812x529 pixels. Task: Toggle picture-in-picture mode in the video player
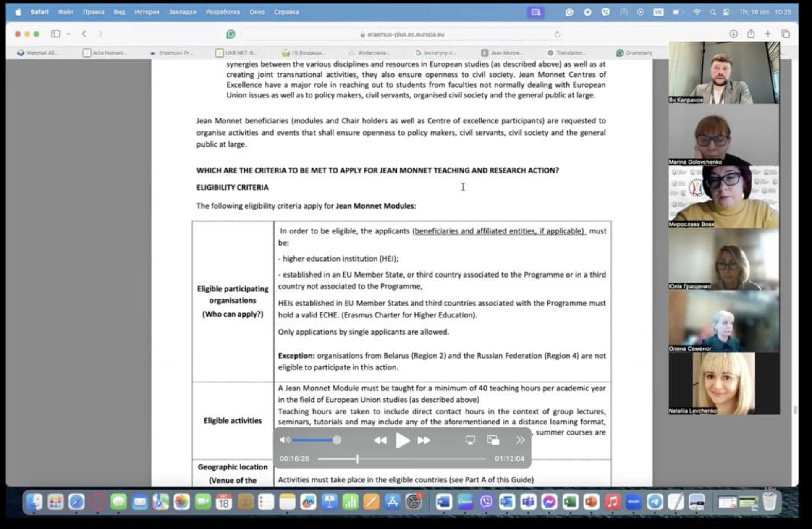pyautogui.click(x=493, y=440)
